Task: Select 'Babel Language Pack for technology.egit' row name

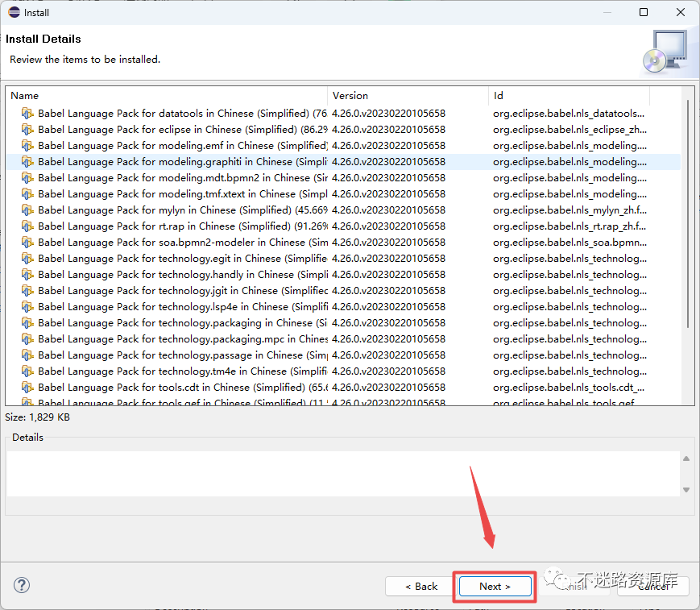Action: coord(182,258)
